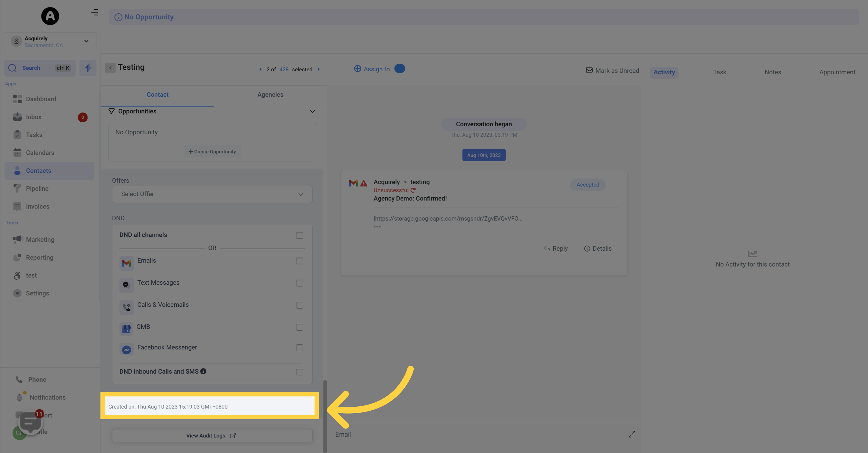Viewport: 868px width, 453px height.
Task: Toggle DND Inbound Calls and SMS
Action: (300, 372)
